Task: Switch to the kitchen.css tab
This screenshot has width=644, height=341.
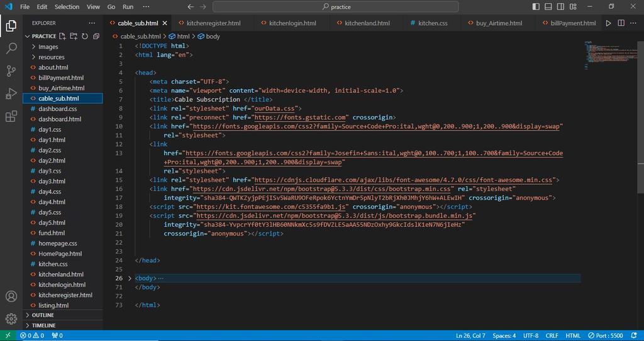Action: pyautogui.click(x=433, y=23)
